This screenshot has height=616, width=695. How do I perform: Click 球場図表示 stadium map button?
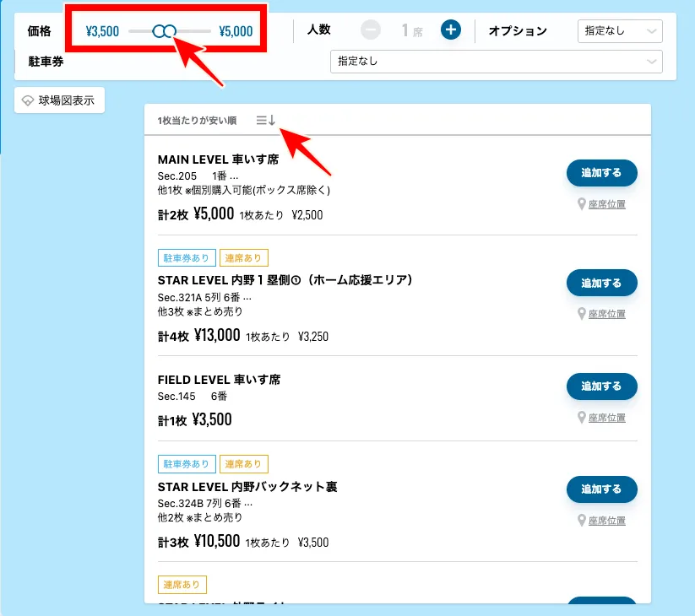coord(59,100)
